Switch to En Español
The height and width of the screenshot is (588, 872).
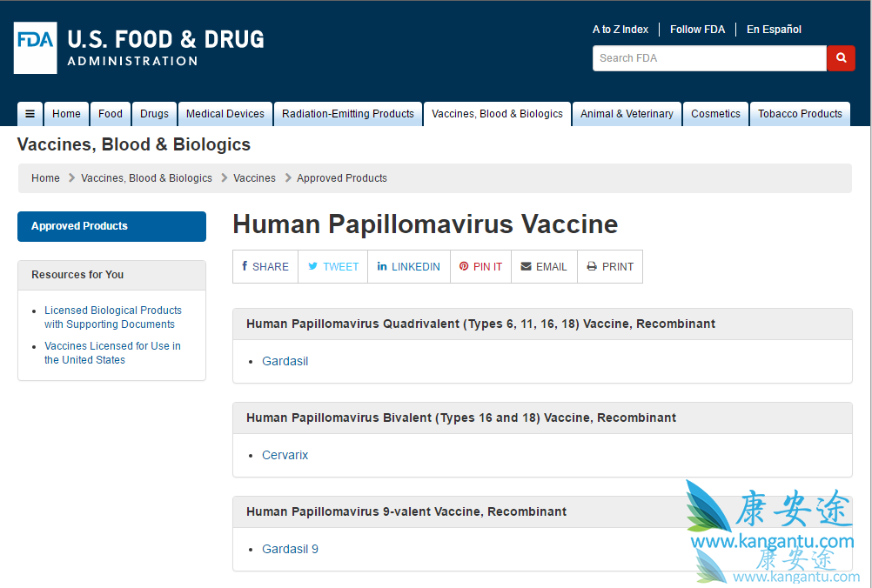tap(774, 30)
